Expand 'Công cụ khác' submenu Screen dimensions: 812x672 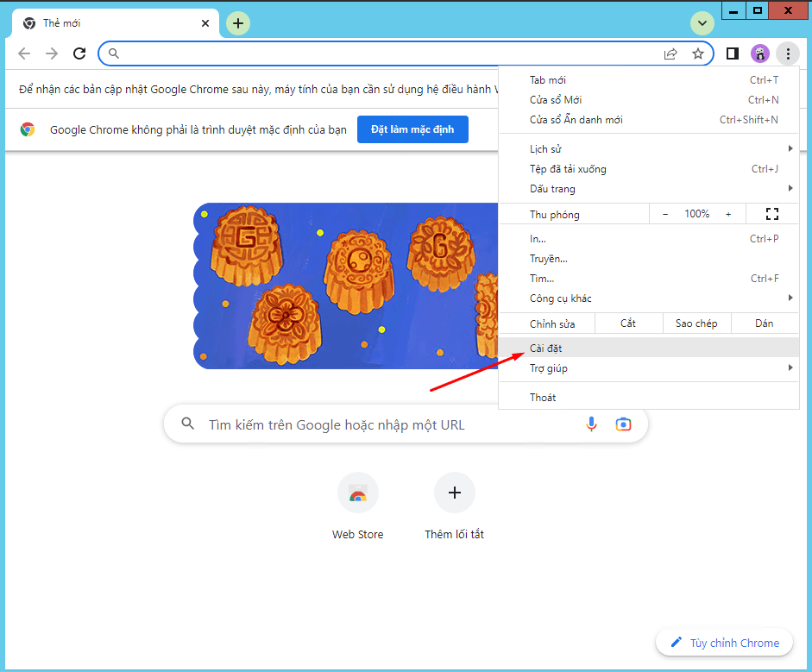click(x=648, y=298)
